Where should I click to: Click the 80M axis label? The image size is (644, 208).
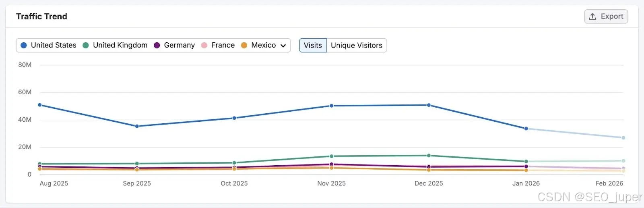point(25,65)
